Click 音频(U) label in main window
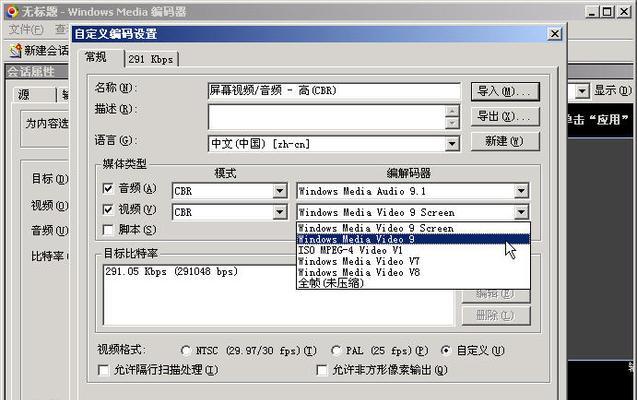The height and width of the screenshot is (400, 637). click(x=50, y=231)
